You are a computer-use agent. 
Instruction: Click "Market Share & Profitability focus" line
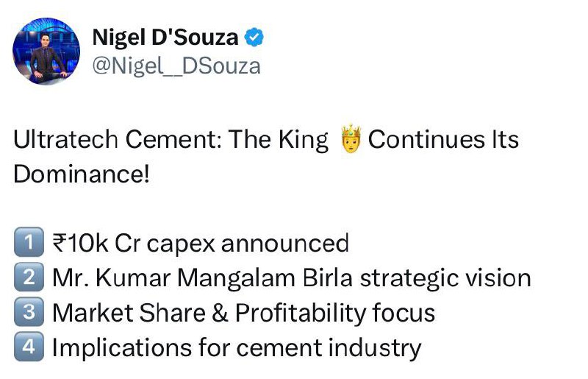(243, 312)
